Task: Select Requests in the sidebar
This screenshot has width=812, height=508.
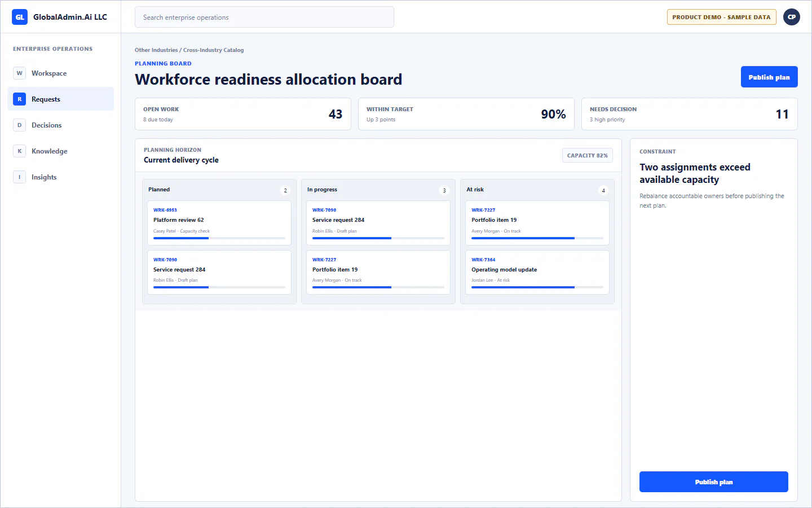Action: pos(60,99)
